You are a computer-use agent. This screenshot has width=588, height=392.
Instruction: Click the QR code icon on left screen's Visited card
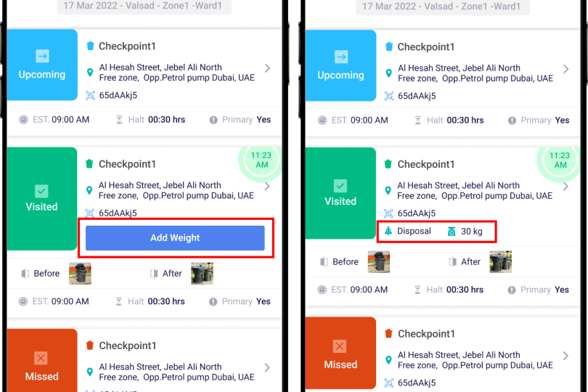pyautogui.click(x=90, y=213)
